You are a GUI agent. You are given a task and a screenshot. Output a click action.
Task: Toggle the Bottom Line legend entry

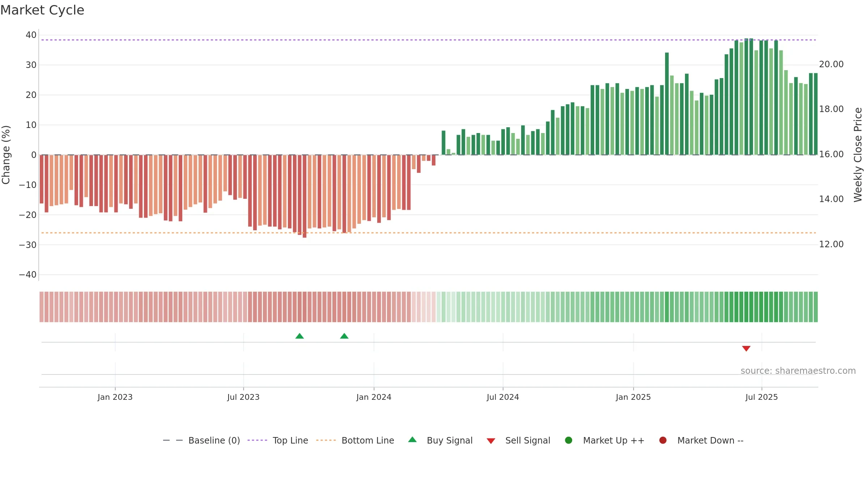[355, 440]
